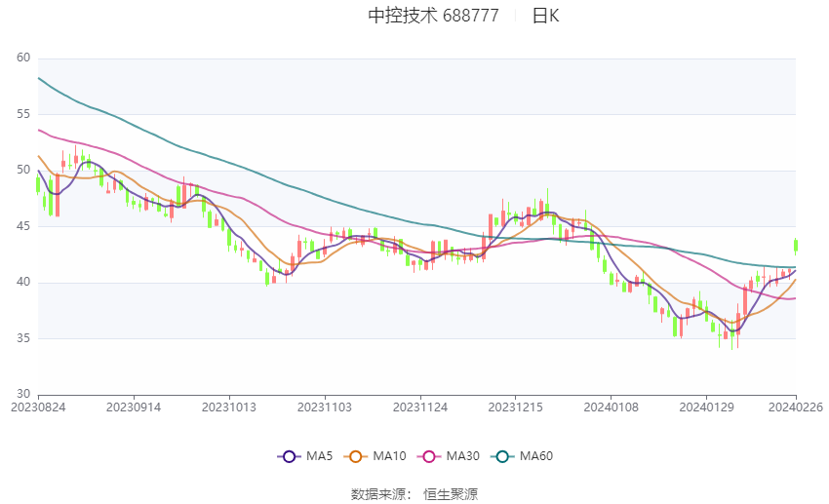Click the y-axis value 40

pyautogui.click(x=23, y=282)
